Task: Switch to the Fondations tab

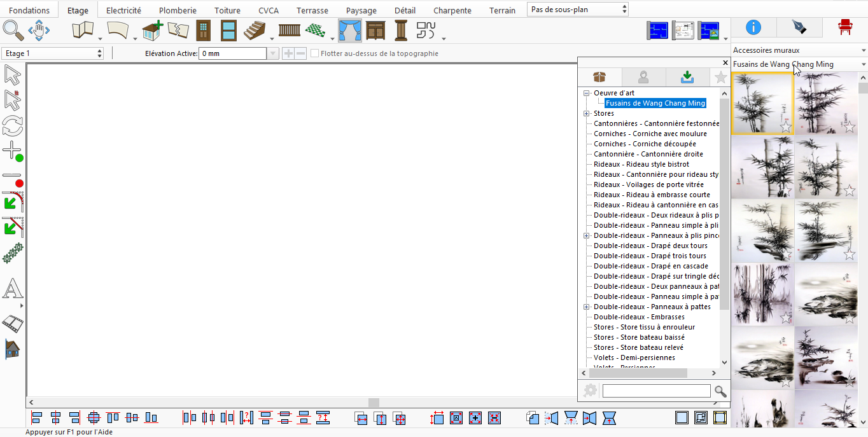Action: pyautogui.click(x=29, y=10)
